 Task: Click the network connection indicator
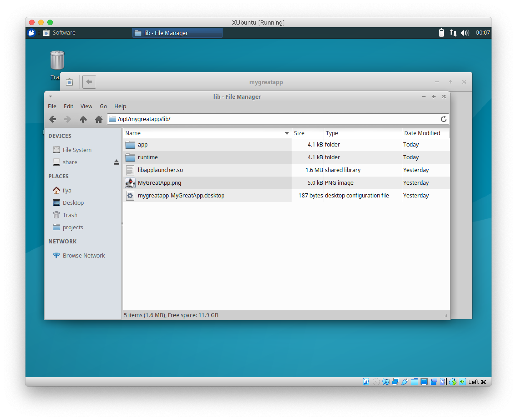pyautogui.click(x=453, y=33)
